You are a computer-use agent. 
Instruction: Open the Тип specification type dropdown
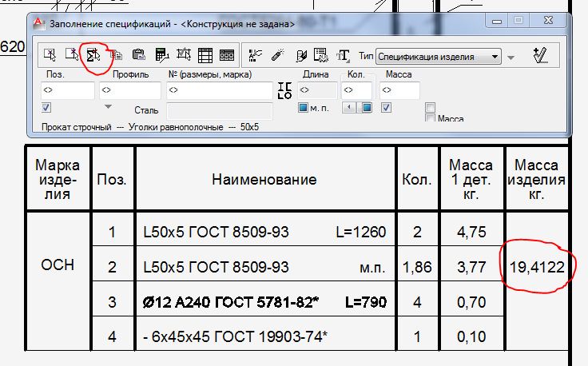438,57
